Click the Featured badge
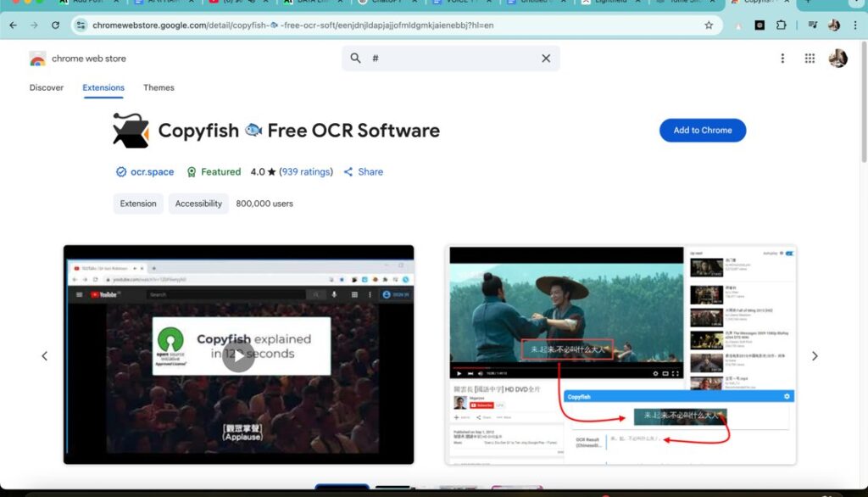The image size is (868, 497). pos(214,172)
